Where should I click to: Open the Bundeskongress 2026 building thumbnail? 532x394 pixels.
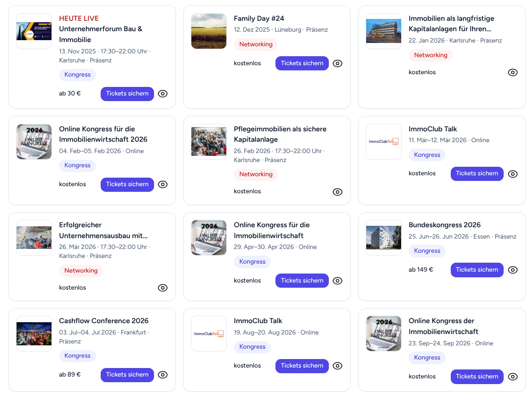(x=384, y=238)
